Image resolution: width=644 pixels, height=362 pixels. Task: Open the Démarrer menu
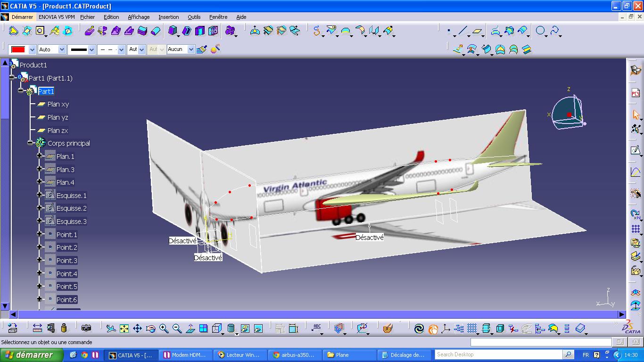pyautogui.click(x=22, y=17)
